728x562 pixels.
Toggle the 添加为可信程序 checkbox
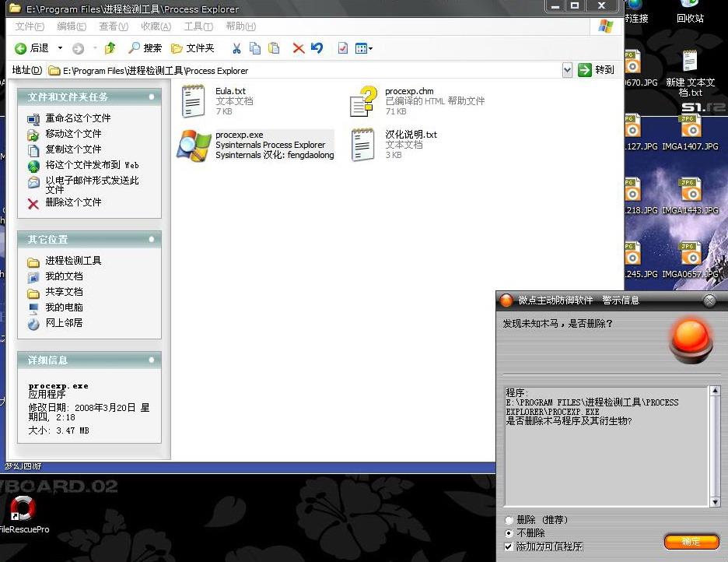[509, 546]
